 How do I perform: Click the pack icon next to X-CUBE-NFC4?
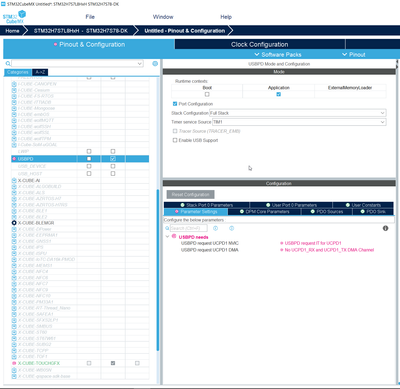coord(14,271)
